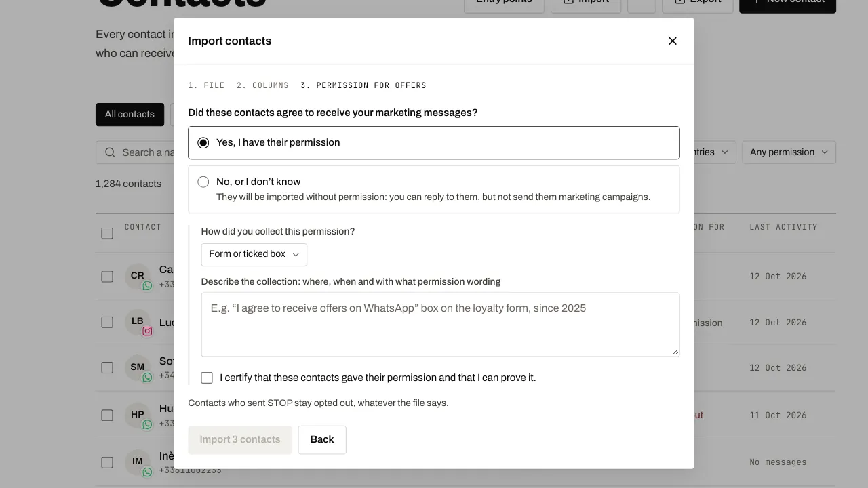Viewport: 868px width, 488px height.
Task: Check the IM contact row checkbox
Action: pos(107,462)
